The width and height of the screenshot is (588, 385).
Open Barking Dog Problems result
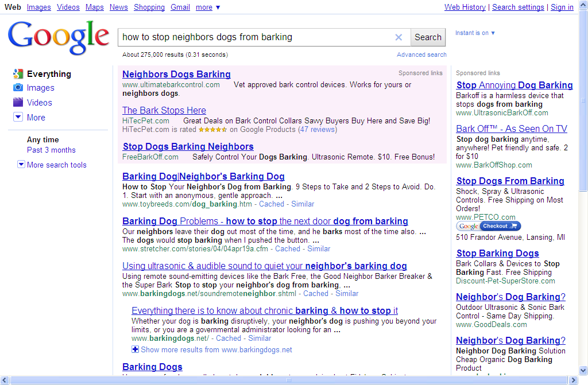coord(265,221)
